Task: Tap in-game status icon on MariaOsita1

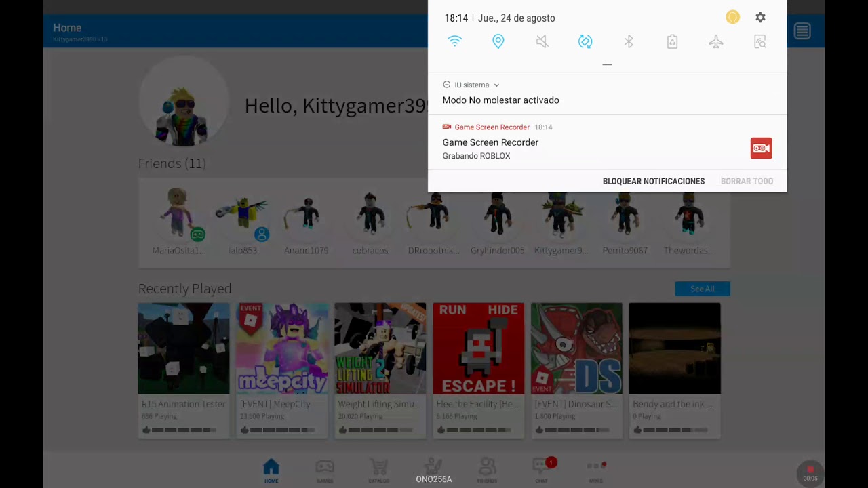Action: click(197, 235)
